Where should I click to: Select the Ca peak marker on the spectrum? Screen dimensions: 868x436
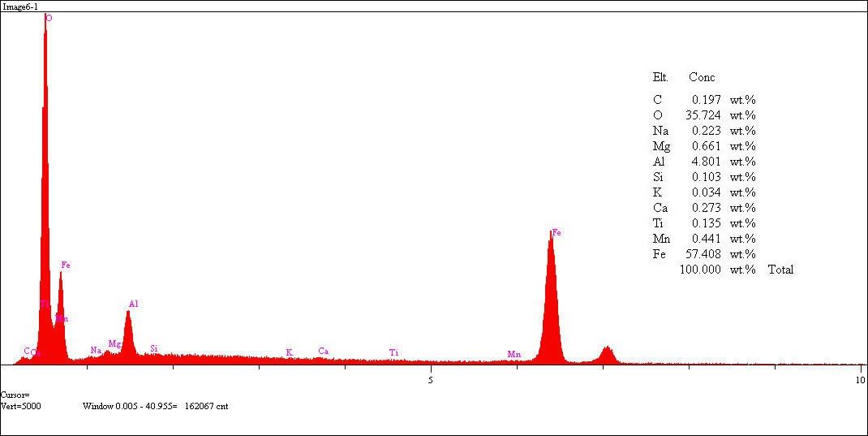323,352
